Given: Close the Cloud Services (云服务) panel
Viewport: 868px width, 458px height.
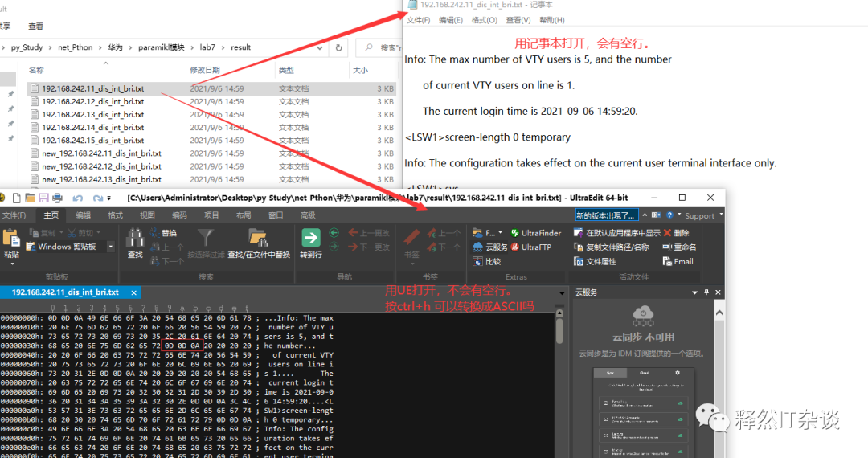Looking at the screenshot, I should 718,292.
